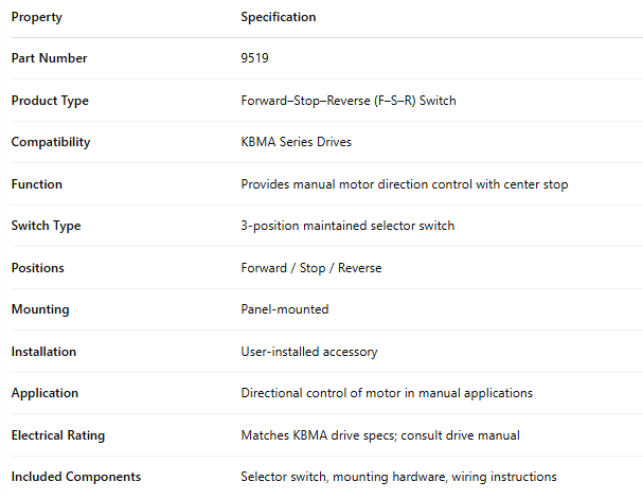Screen dimensions: 643x500
Task: Click the Matches KBMA drive specs text
Action: coord(380,435)
